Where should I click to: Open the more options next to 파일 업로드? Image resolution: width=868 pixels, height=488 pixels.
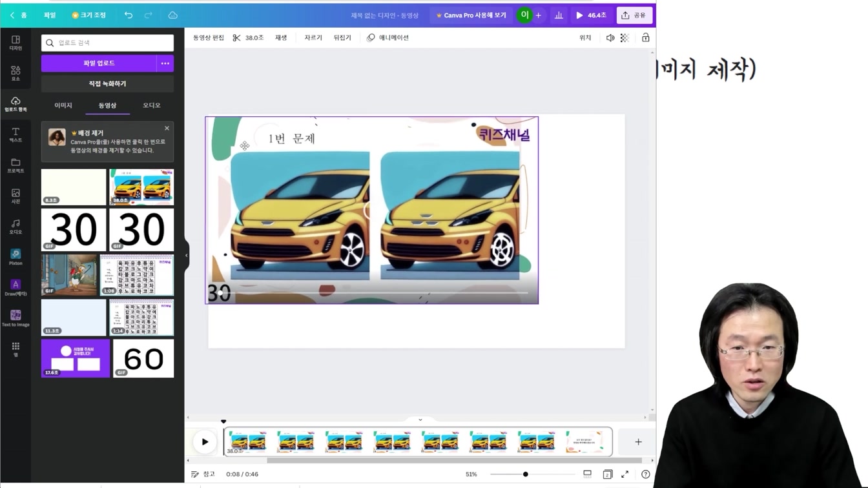165,63
